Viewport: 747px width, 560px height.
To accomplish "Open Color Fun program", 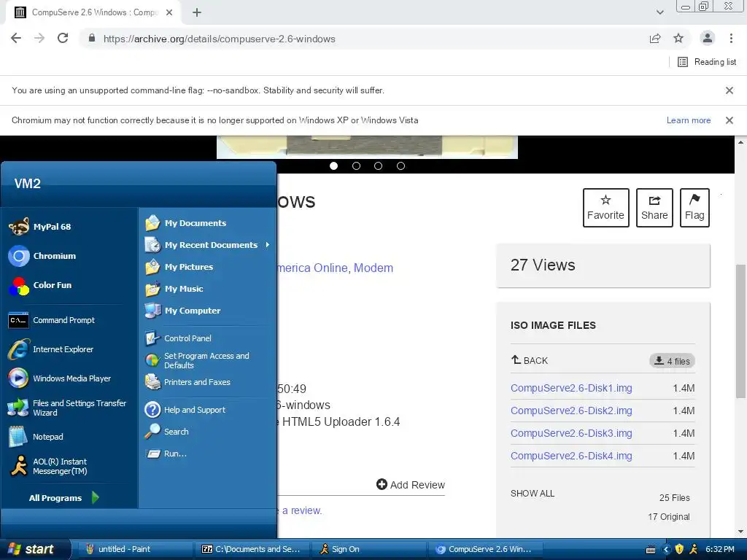I will (x=40, y=285).
